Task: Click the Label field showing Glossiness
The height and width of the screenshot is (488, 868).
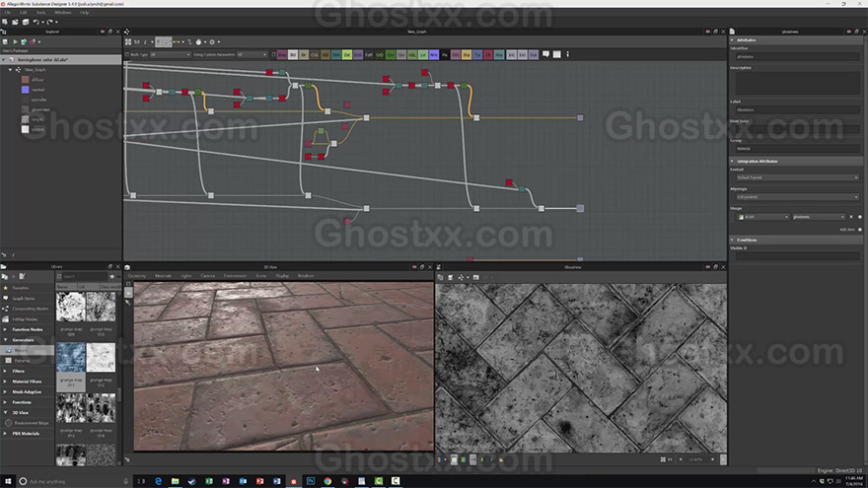Action: [797, 109]
